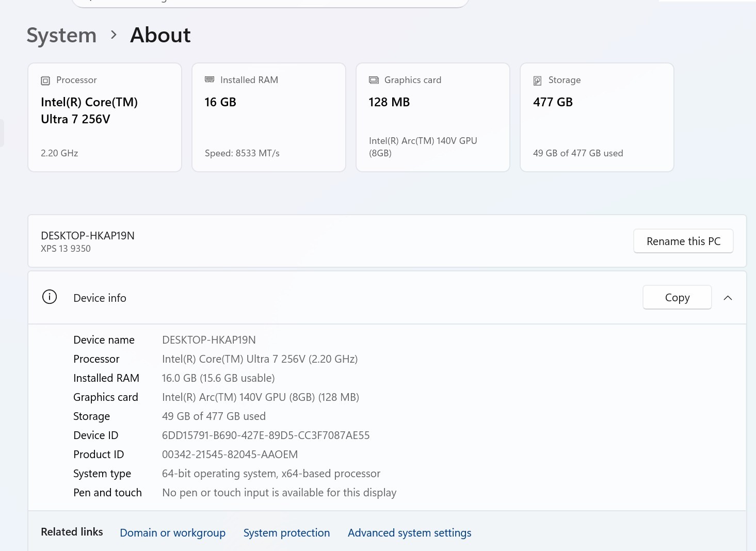Click the Device name value in Device info list
Viewport: 756px width, 551px height.
tap(209, 340)
